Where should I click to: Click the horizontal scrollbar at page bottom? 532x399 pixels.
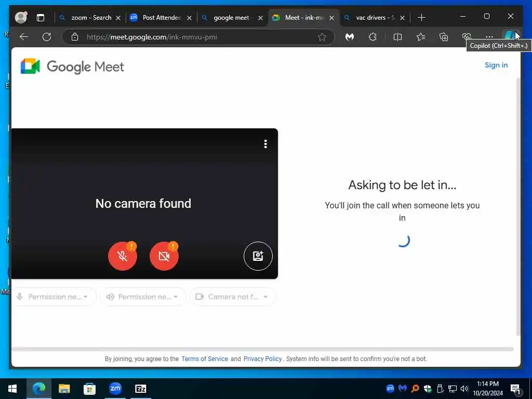point(262,349)
